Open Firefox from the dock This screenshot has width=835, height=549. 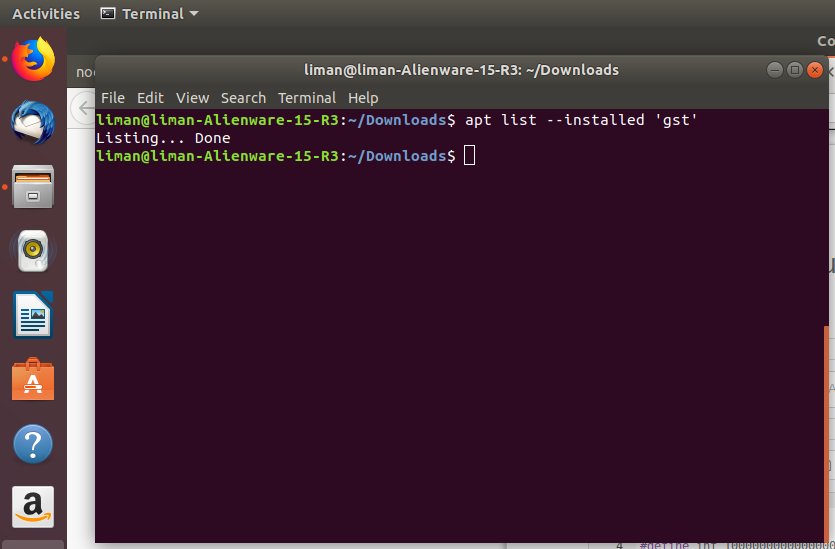(x=33, y=59)
